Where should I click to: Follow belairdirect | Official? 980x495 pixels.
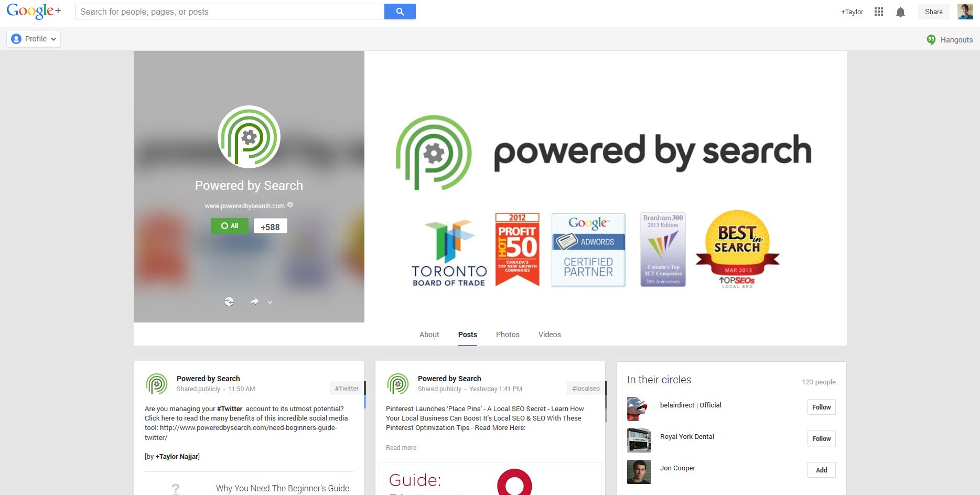tap(821, 407)
